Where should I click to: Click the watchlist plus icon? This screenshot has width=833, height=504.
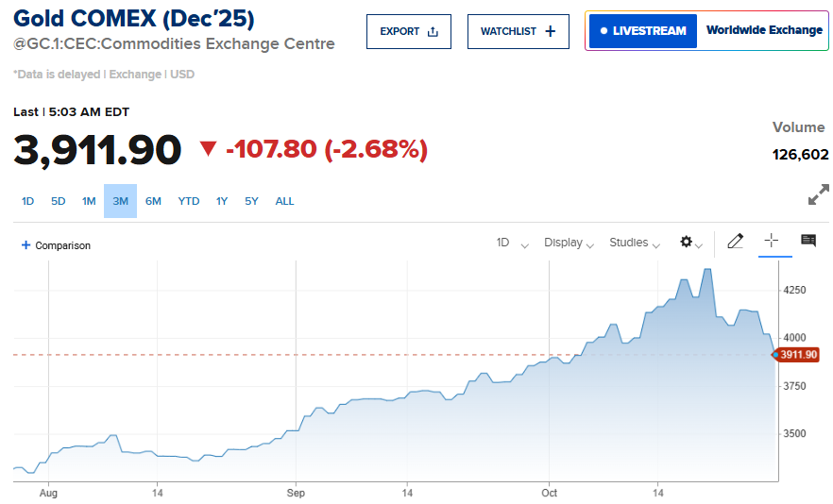(x=551, y=31)
